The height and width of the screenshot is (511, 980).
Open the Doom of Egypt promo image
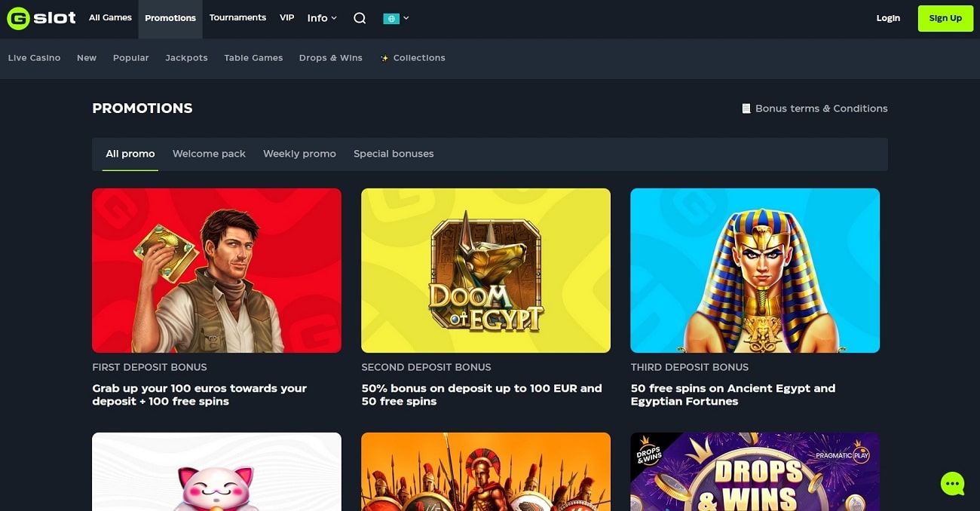485,271
